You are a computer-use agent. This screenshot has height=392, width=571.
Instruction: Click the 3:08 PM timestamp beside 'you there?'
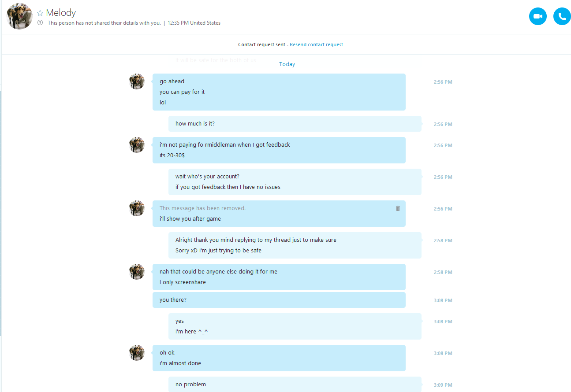click(443, 300)
